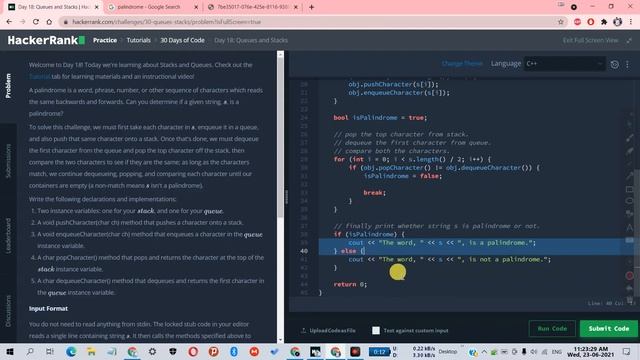
Task: Switch to the Day 18: Queues and Stacks tab
Action: tap(52, 7)
